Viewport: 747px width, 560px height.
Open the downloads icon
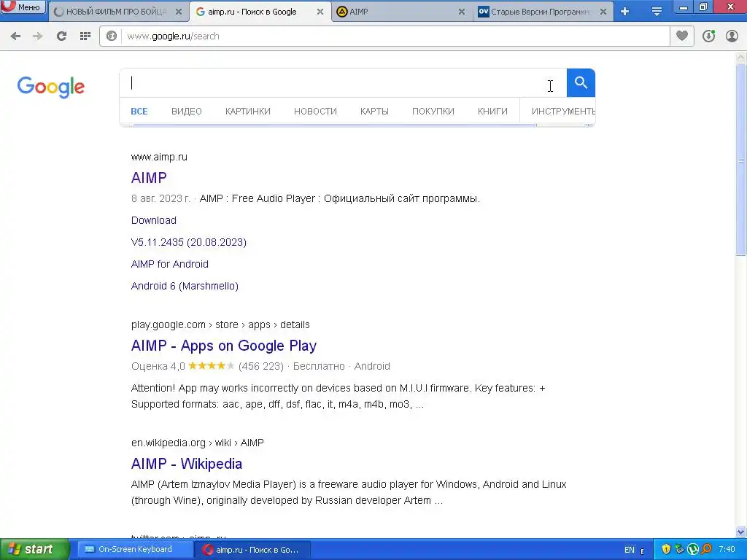pyautogui.click(x=709, y=36)
